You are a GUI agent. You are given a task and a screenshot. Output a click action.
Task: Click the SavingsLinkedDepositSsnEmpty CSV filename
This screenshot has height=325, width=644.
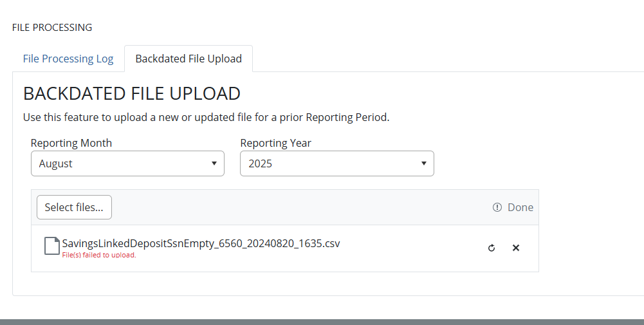point(201,243)
